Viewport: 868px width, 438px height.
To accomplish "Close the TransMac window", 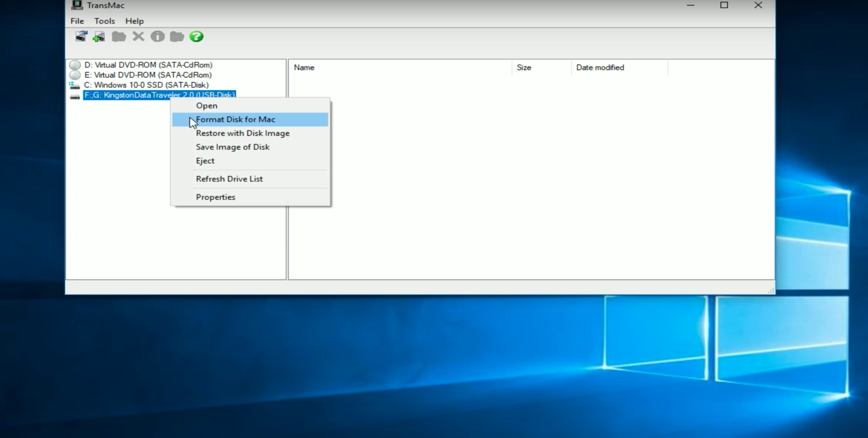I will tap(758, 6).
